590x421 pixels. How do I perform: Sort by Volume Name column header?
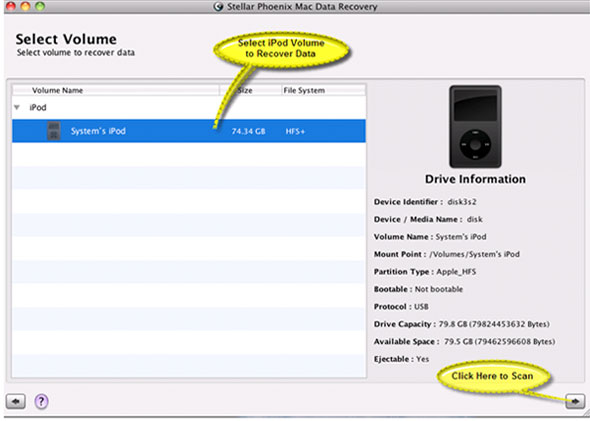[116, 90]
